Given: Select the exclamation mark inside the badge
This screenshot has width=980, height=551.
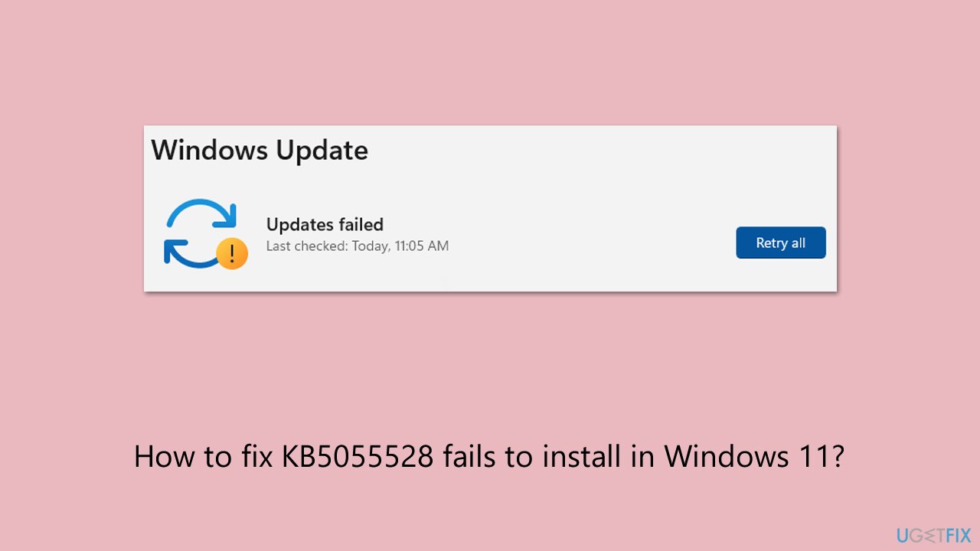Looking at the screenshot, I should point(231,253).
